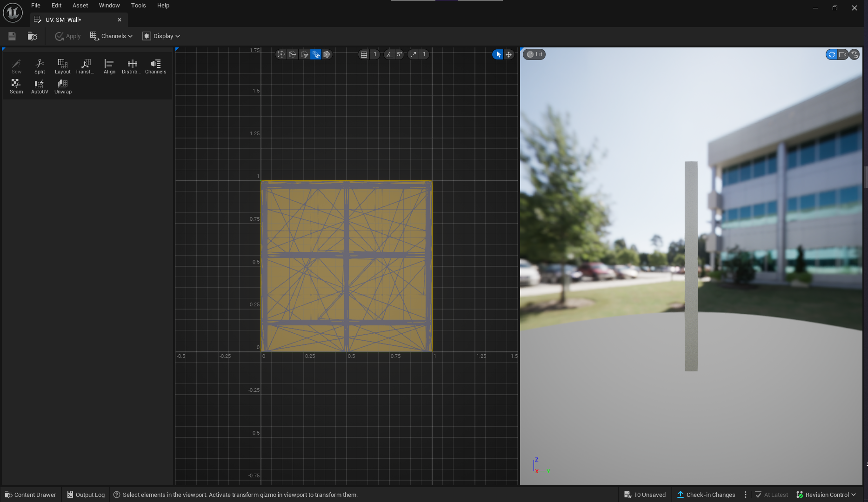Select the Sew tool

click(16, 66)
